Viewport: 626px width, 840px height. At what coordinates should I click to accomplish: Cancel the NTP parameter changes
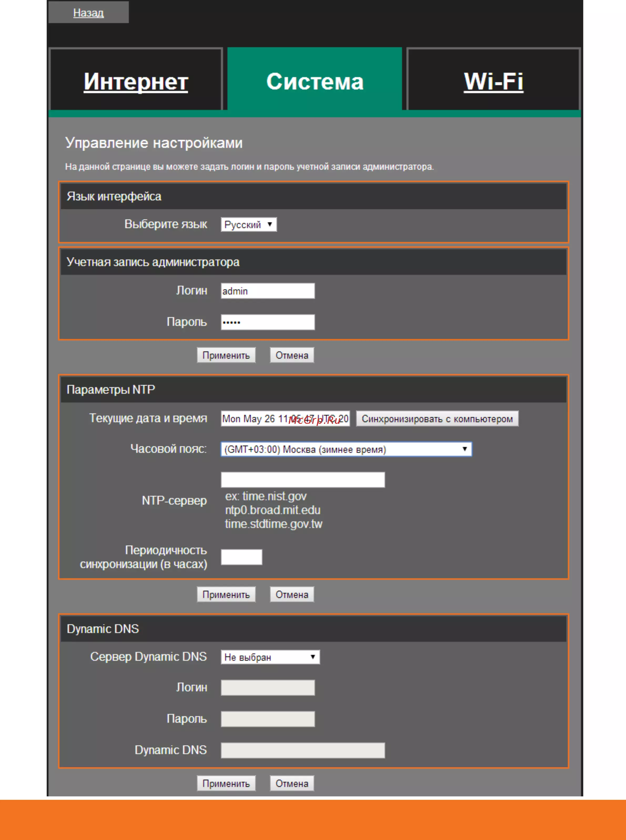click(292, 595)
